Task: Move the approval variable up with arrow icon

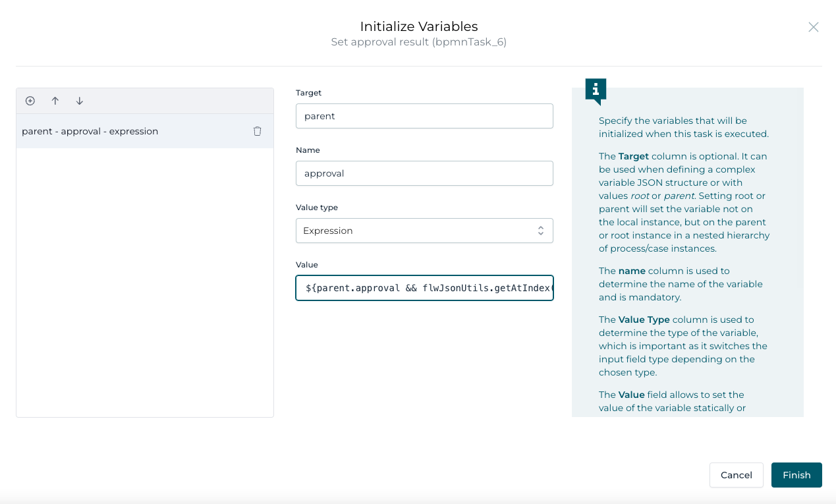Action: (x=55, y=100)
